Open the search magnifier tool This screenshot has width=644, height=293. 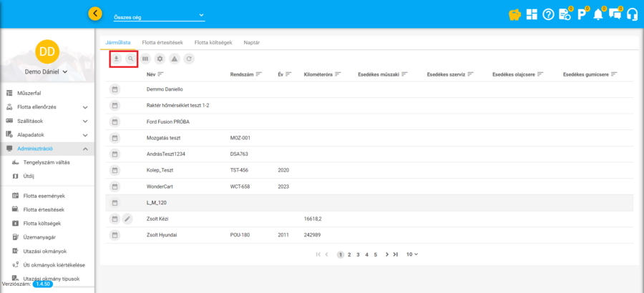coord(130,59)
